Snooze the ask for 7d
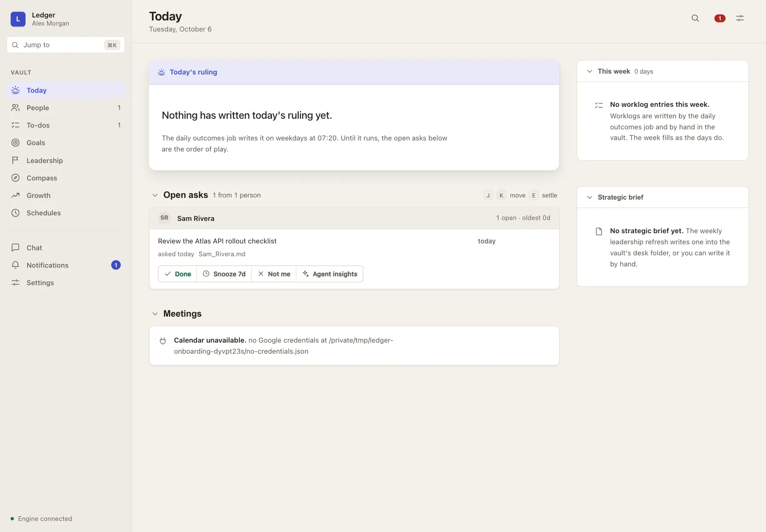The image size is (766, 532). tap(224, 274)
